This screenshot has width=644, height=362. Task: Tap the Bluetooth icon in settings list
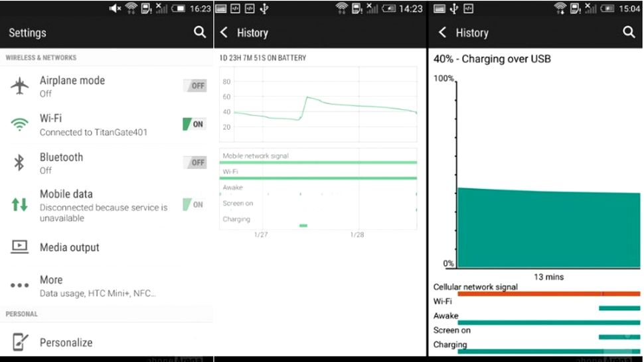click(x=20, y=162)
